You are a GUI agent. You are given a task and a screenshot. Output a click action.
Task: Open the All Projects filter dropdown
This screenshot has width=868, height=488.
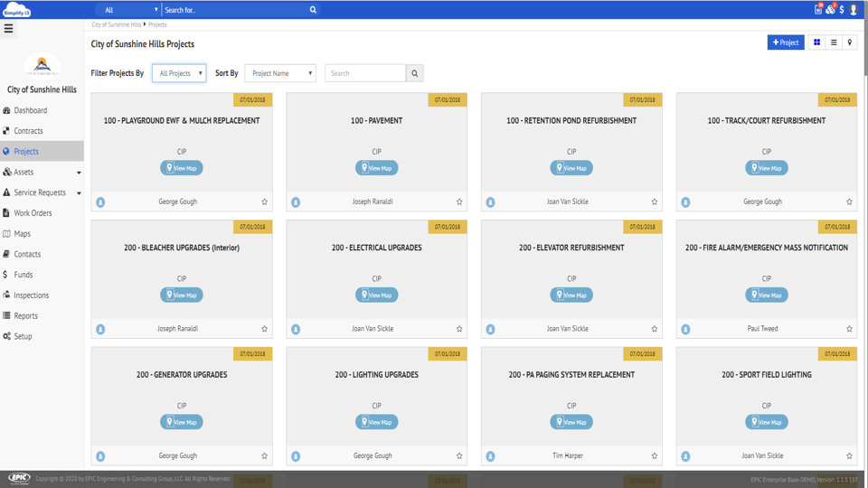pos(179,73)
